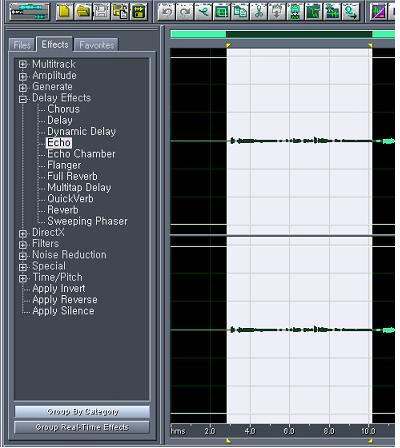This screenshot has height=448, width=400.
Task: Click the first green waveform icon after Paste
Action: [295, 12]
